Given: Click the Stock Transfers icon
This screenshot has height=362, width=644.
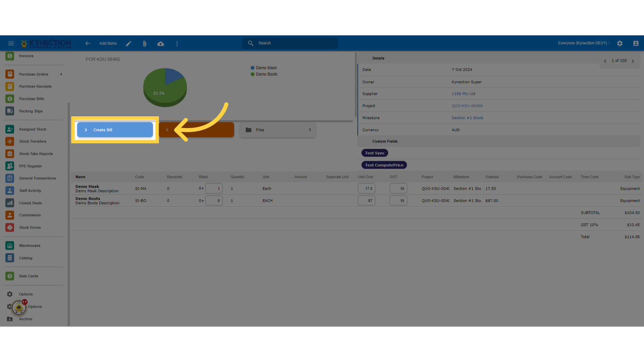Looking at the screenshot, I should pos(9,141).
